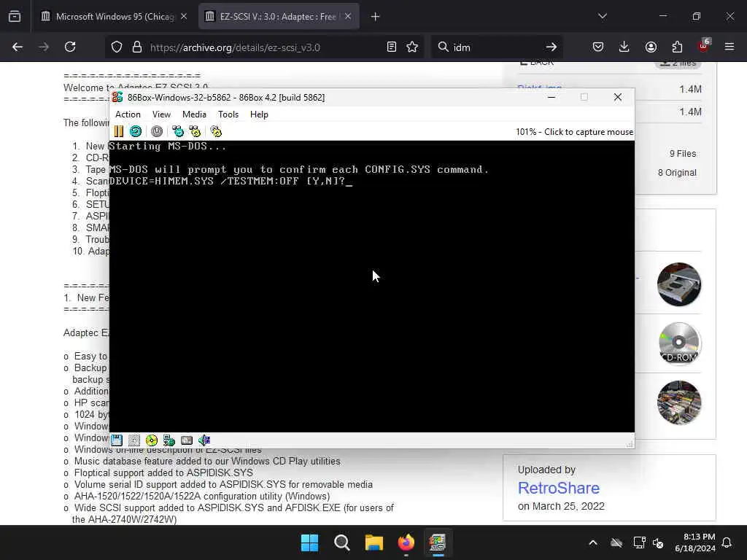Toggle reader view for this page
747x560 pixels.
point(392,47)
